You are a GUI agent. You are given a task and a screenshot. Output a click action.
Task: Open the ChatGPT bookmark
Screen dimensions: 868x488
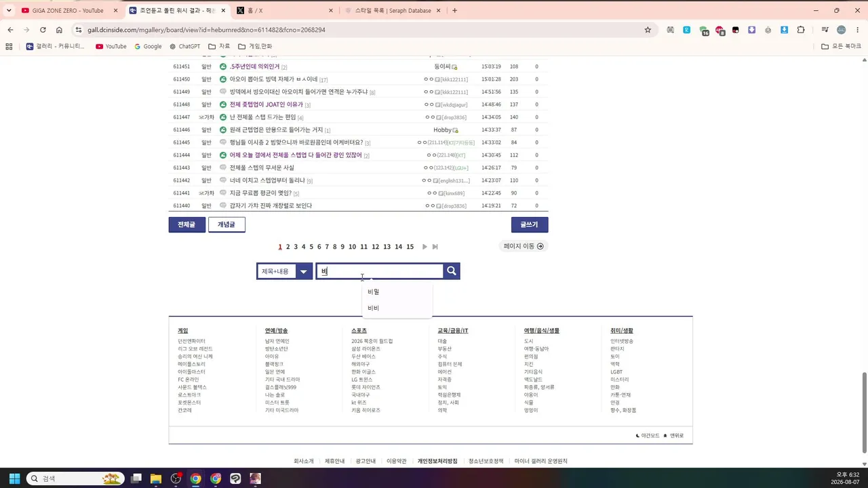pos(184,46)
